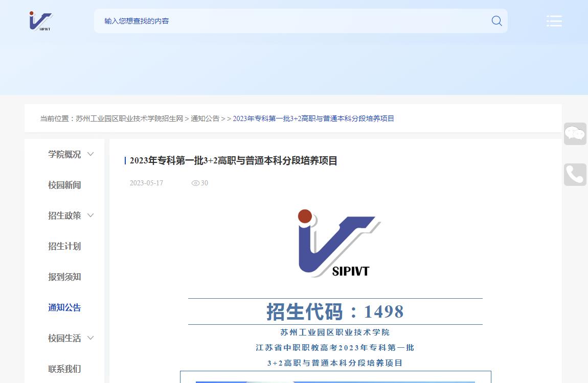This screenshot has height=383, width=588.
Task: Click breadcrumb article title 2023年专科第一批3+2
Action: pyautogui.click(x=313, y=118)
